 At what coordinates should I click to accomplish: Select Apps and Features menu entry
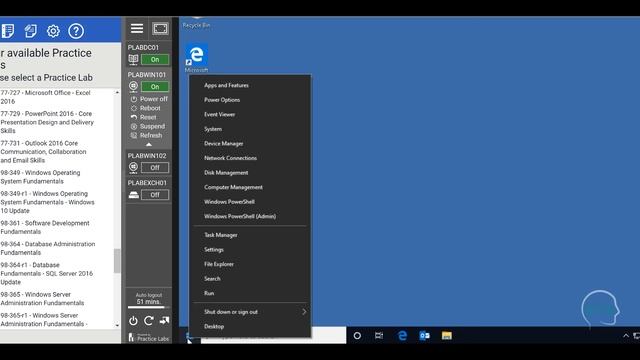pyautogui.click(x=227, y=85)
